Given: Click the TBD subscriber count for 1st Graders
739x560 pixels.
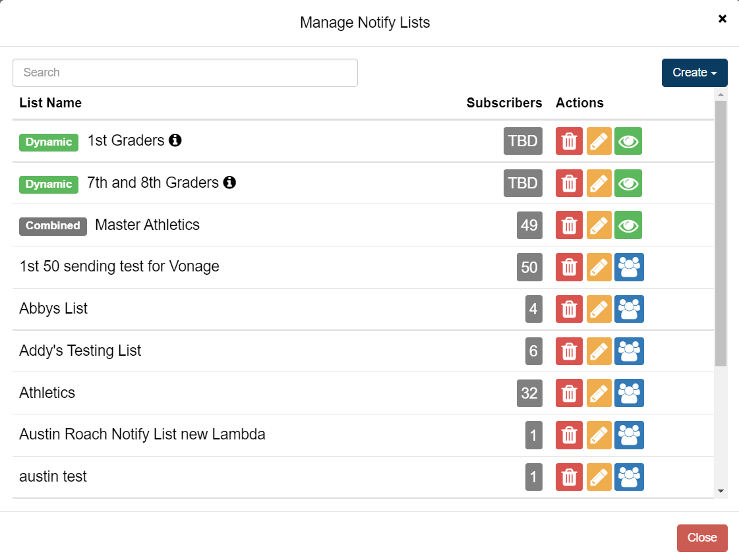Looking at the screenshot, I should (523, 141).
